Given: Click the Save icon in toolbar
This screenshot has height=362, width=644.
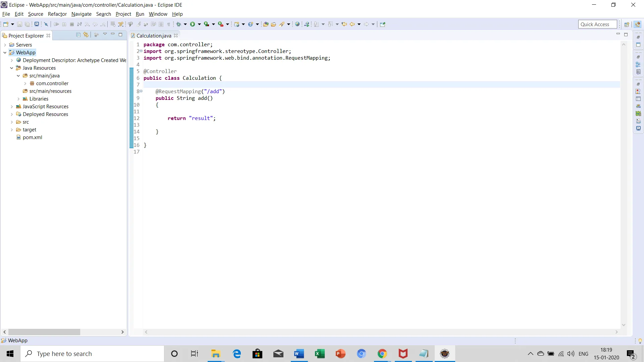Looking at the screenshot, I should coord(19,24).
